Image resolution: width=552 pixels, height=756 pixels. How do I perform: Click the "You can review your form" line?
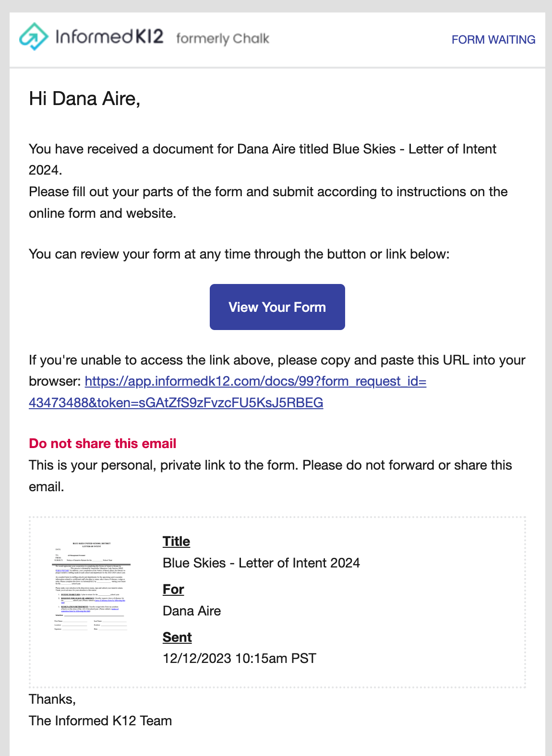239,254
